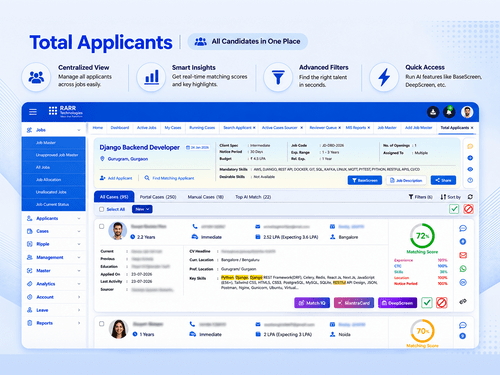Open the notifications bell in header
500x375 pixels.
449,112
